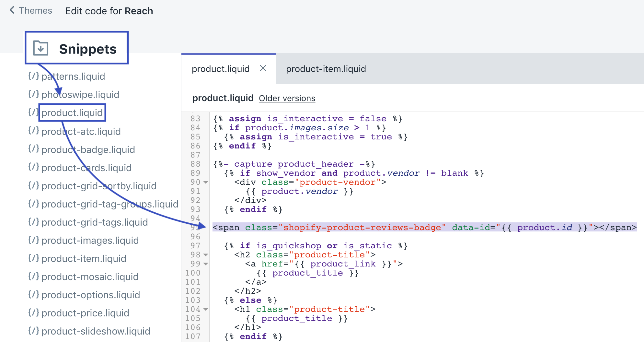Close the product.liquid tab
This screenshot has height=342, width=644.
coord(263,68)
